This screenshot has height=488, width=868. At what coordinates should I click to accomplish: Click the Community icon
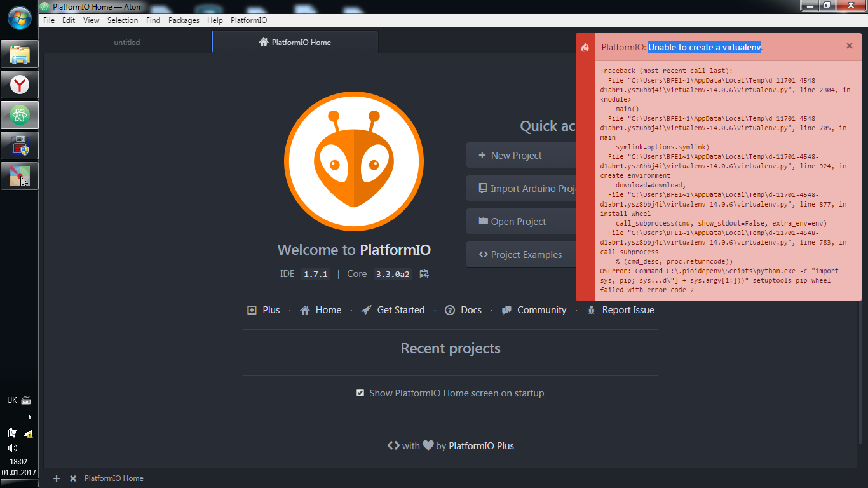coord(506,310)
